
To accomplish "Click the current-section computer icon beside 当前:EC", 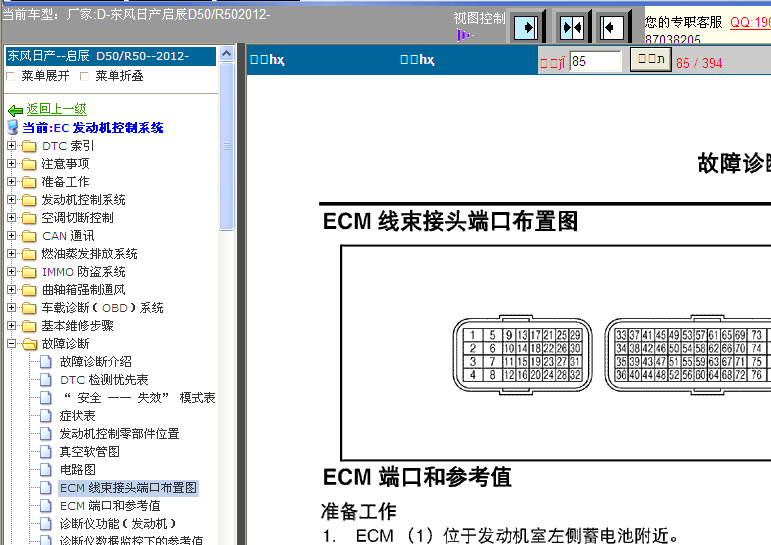I will tap(13, 127).
